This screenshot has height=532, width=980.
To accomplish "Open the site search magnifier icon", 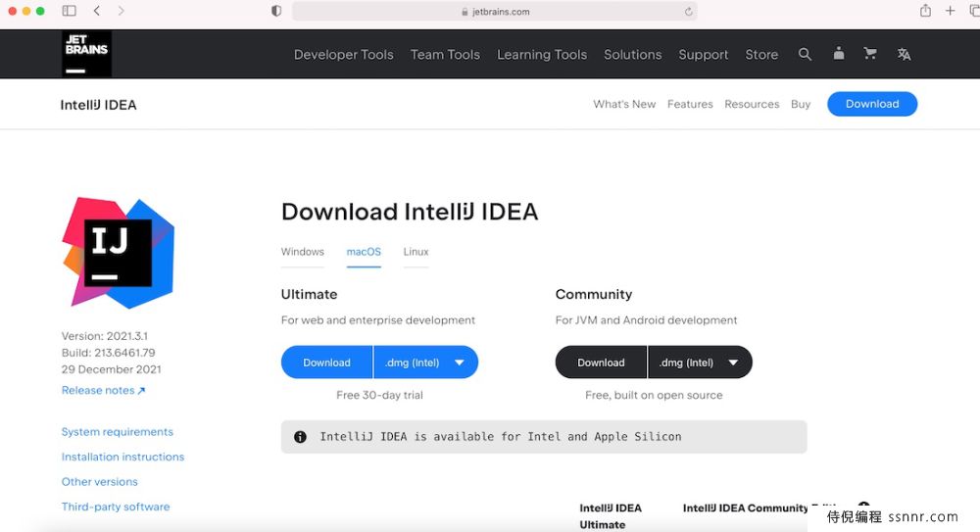I will tap(805, 55).
